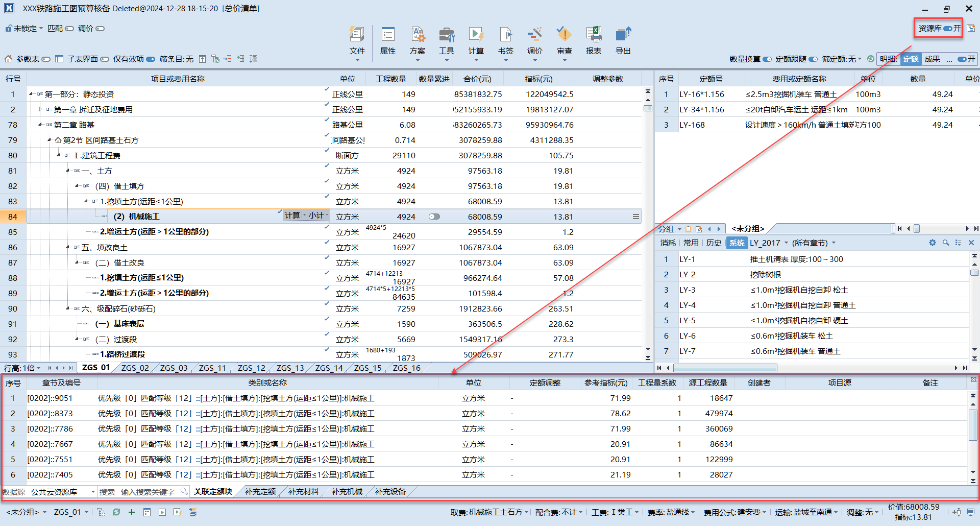This screenshot has width=980, height=526.
Task: Disable the 仅有效项 toggle
Action: pyautogui.click(x=151, y=59)
